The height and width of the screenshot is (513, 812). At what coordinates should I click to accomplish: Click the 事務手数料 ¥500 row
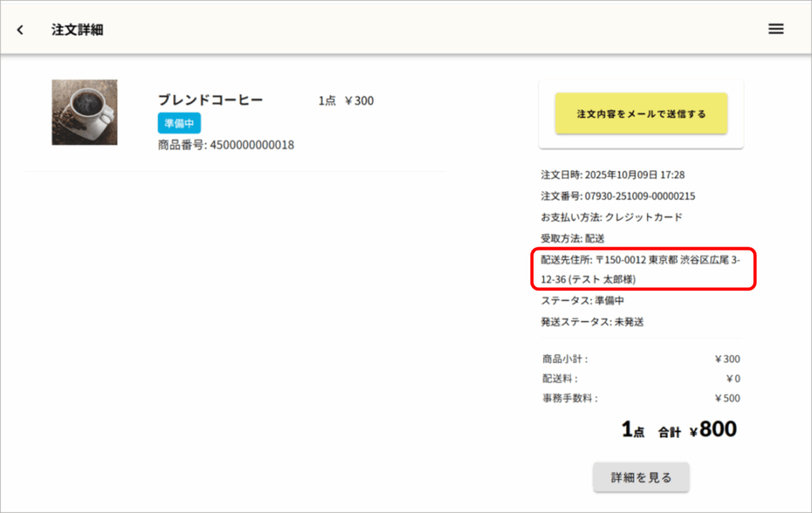[640, 398]
